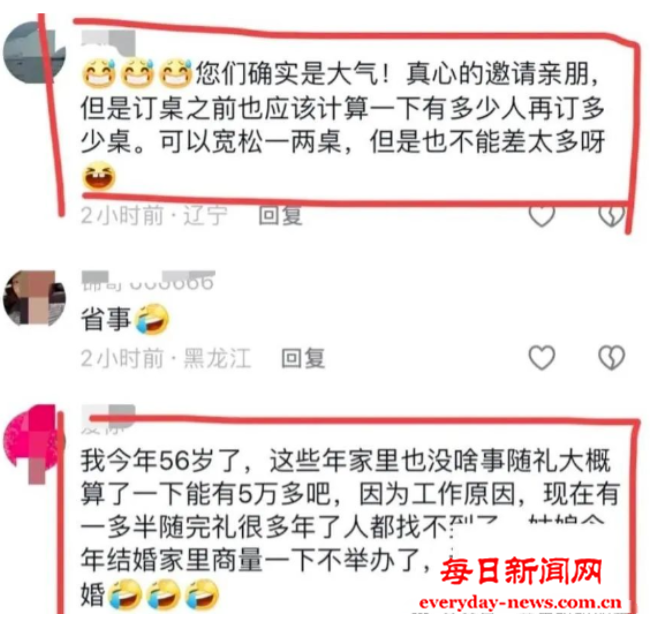Click the 每日新闻网 red logo text

520,571
